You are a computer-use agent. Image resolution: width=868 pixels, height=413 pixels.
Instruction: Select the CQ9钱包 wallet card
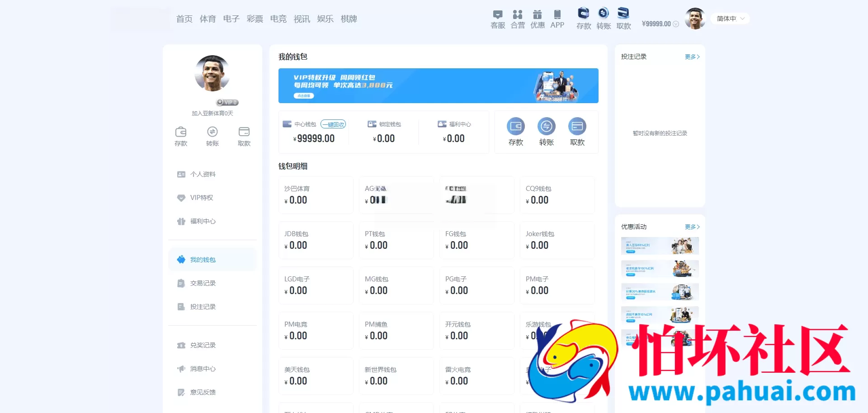click(557, 195)
